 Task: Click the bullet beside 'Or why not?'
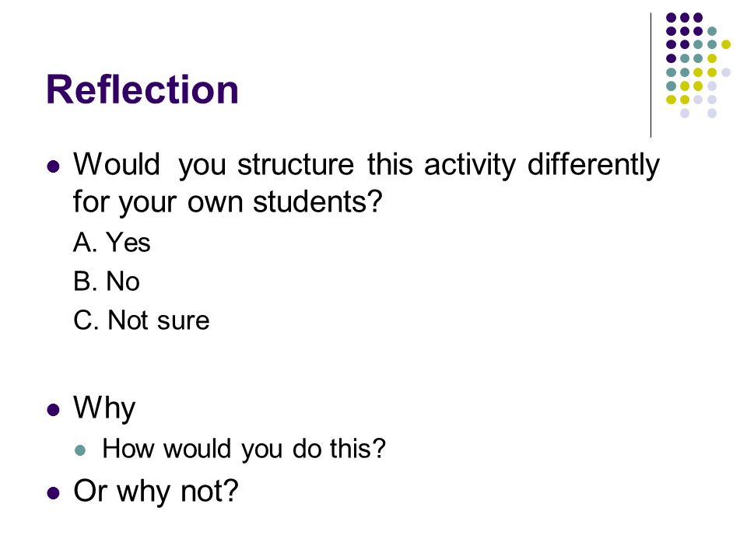[x=54, y=493]
